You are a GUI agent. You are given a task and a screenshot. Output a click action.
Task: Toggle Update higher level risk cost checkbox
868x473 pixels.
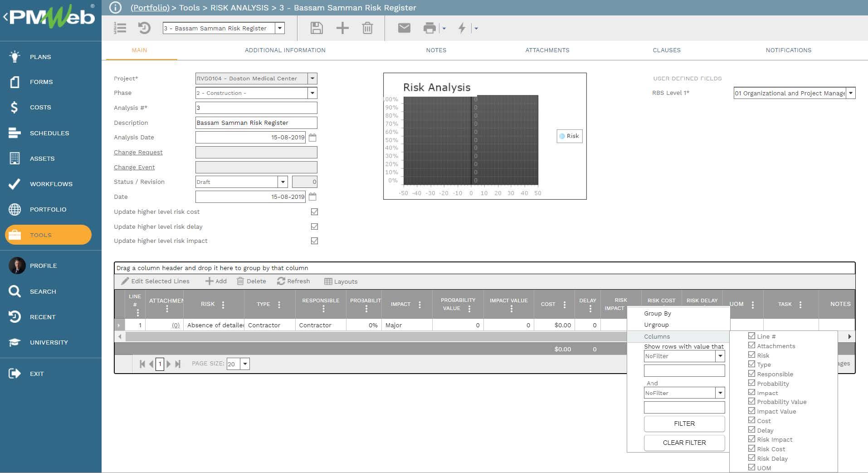tap(314, 212)
